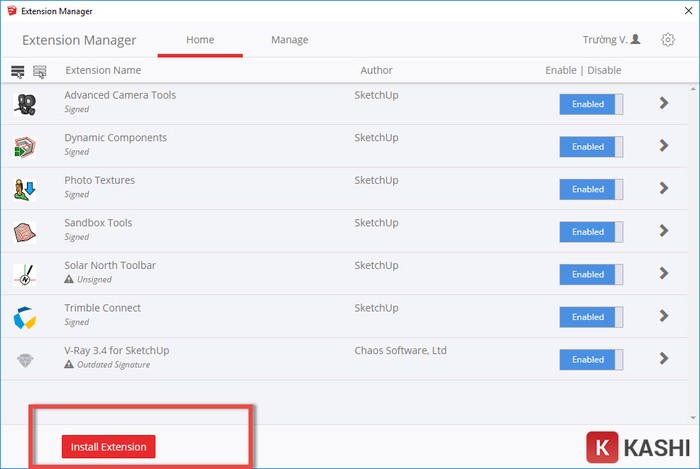Screen dimensions: 700x469
Task: Disable Advanced Camera Tools via Enabled toggle
Action: click(x=591, y=104)
